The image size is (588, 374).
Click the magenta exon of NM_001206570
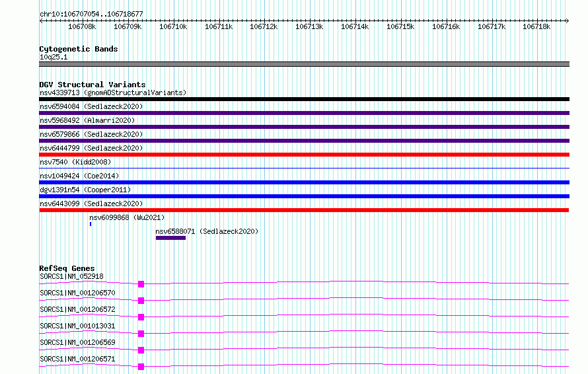coord(141,301)
